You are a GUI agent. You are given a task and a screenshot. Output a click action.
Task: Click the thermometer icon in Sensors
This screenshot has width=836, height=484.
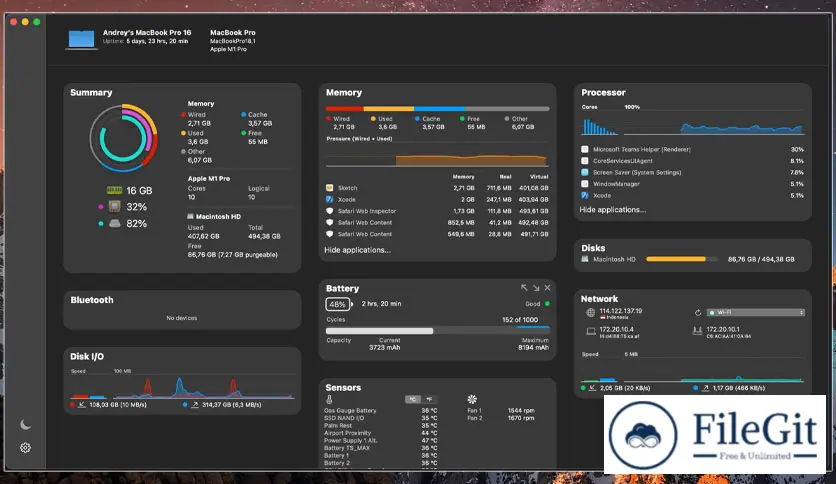(329, 399)
